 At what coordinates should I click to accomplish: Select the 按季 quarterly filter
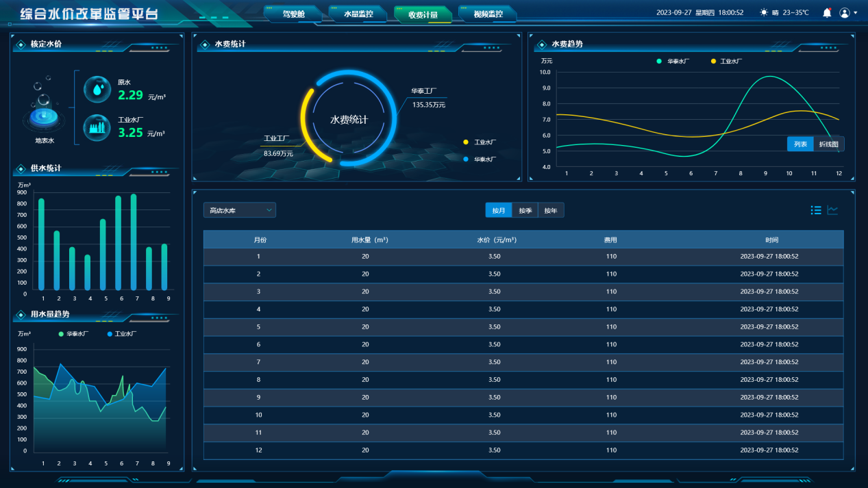click(x=525, y=210)
